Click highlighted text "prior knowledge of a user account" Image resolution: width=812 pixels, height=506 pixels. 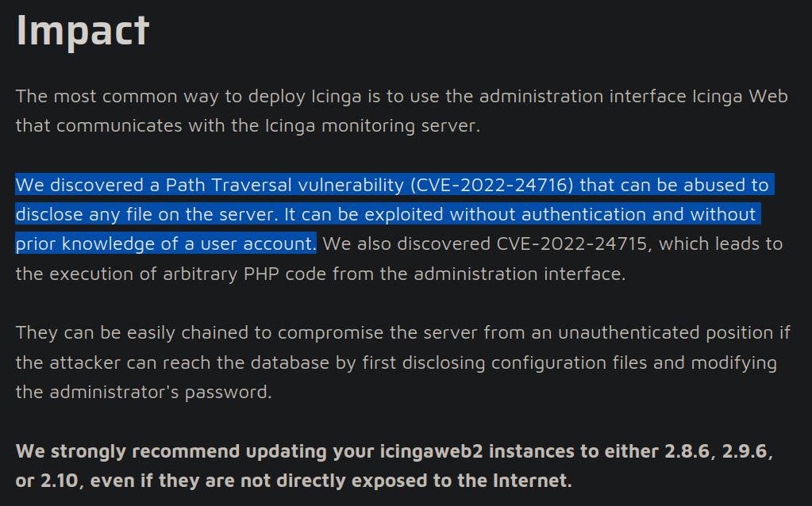pyautogui.click(x=164, y=243)
